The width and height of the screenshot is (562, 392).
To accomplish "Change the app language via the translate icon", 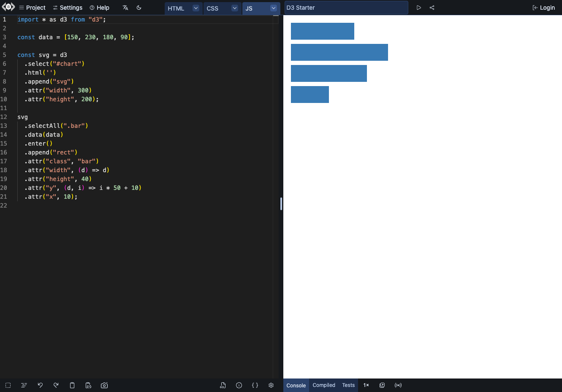I will pyautogui.click(x=125, y=8).
